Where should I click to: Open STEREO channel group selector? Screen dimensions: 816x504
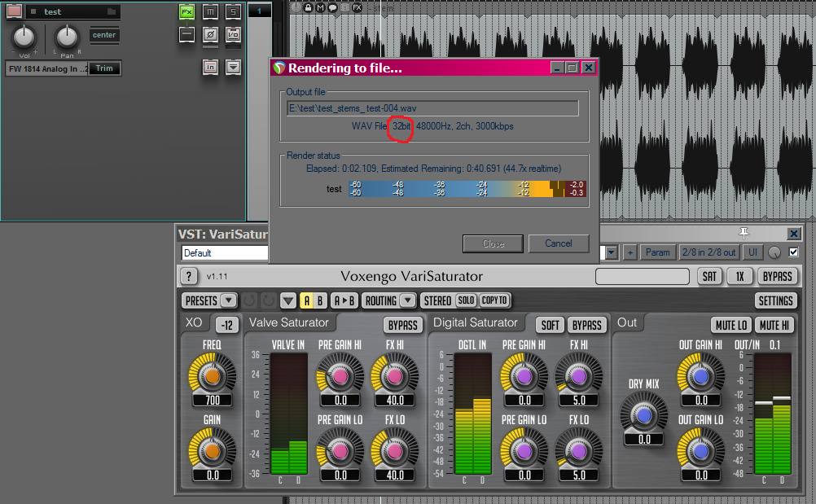437,300
